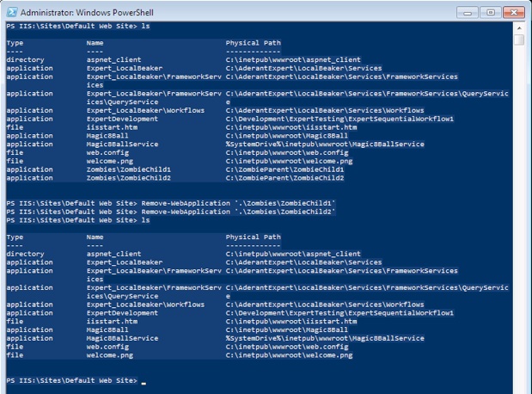Minimize the PowerShell window
Image resolution: width=532 pixels, height=394 pixels.
[x=468, y=12]
